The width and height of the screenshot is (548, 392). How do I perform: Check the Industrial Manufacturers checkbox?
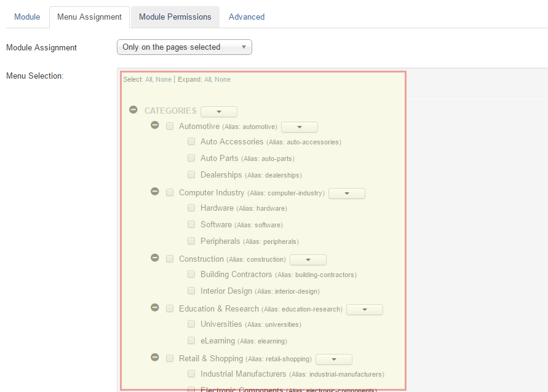coord(191,374)
